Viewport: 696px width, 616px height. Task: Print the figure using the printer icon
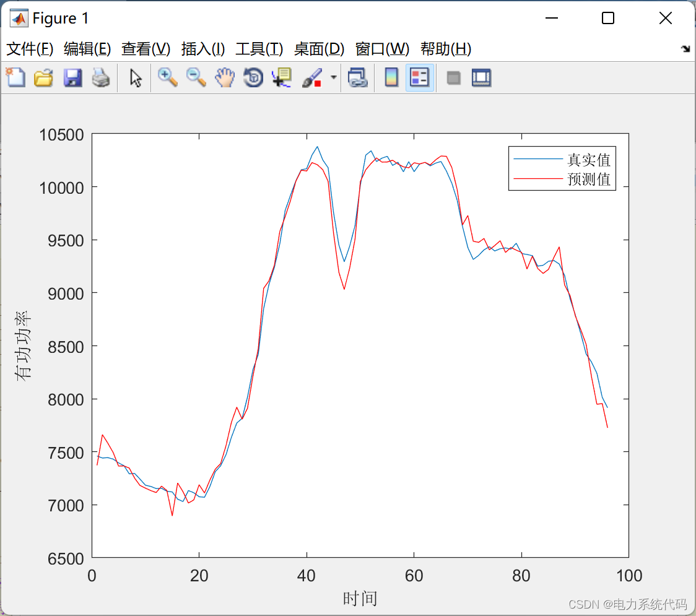click(101, 78)
